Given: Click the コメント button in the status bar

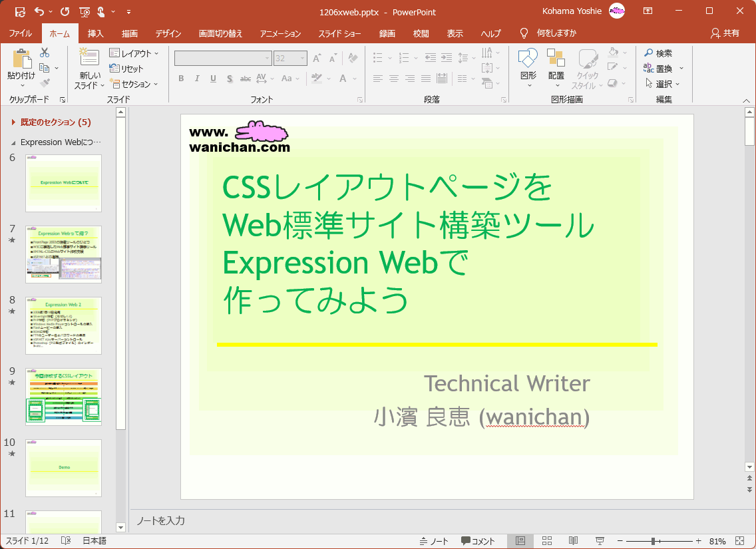Looking at the screenshot, I should [478, 541].
